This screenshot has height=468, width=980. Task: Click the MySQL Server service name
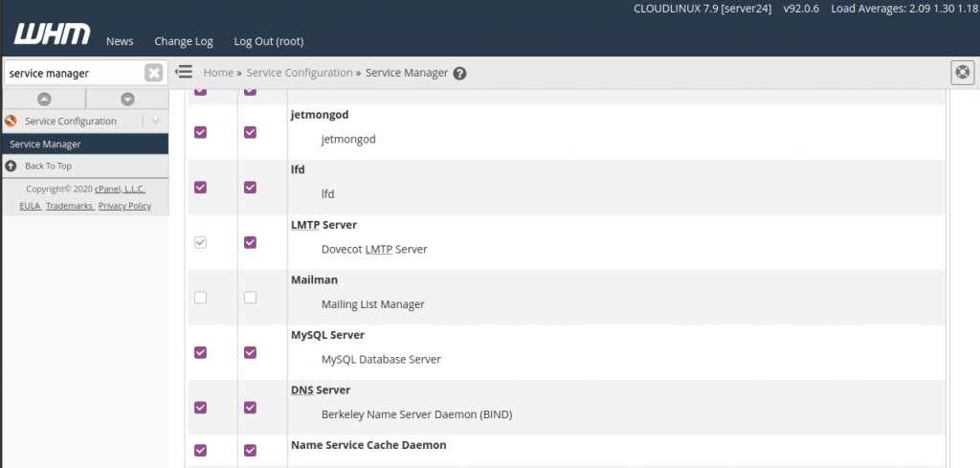coord(327,335)
